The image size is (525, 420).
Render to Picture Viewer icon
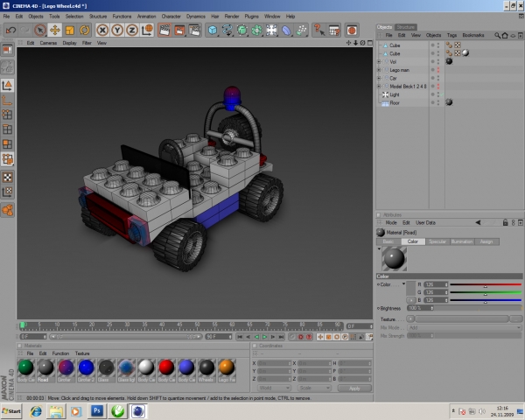coord(179,31)
